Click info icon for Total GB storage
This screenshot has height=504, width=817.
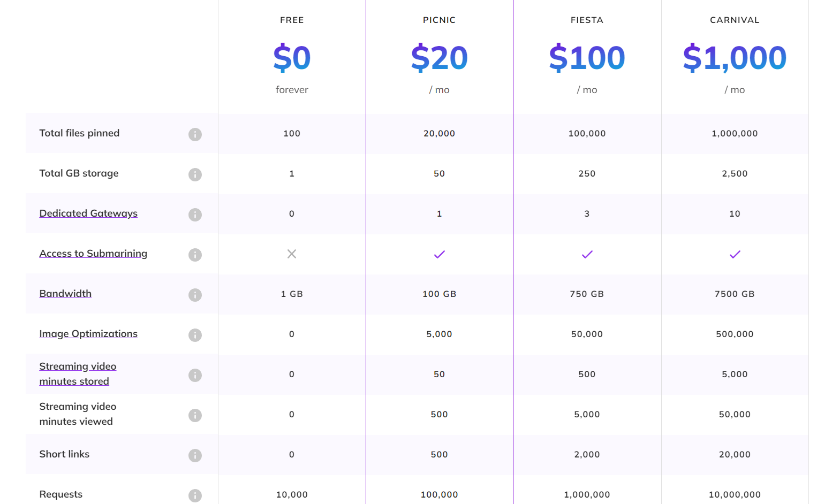point(195,174)
